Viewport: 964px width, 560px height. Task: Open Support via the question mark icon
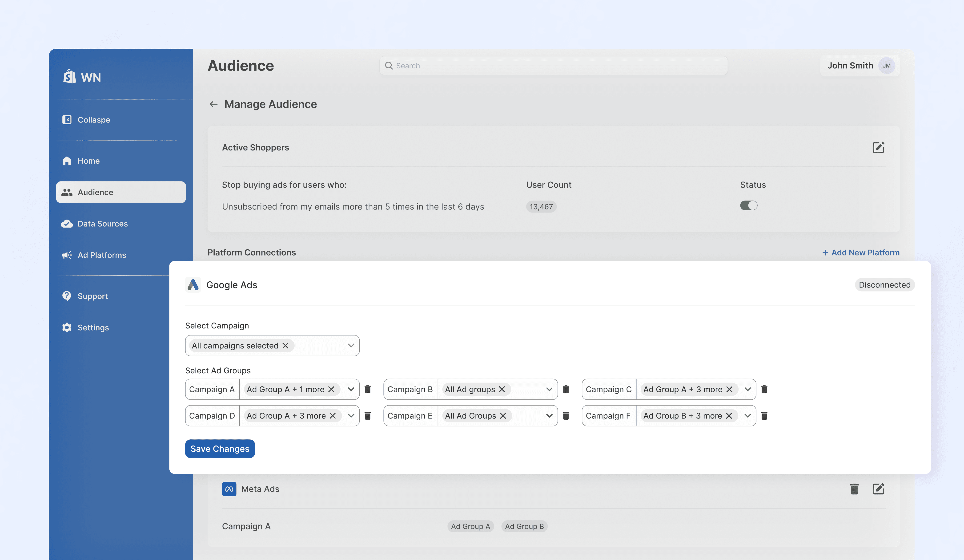[67, 296]
